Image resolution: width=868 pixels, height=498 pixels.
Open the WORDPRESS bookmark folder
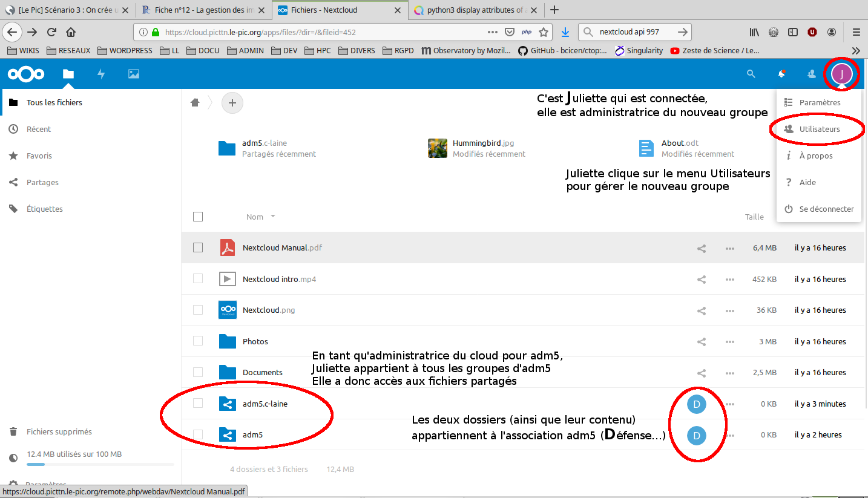click(125, 51)
